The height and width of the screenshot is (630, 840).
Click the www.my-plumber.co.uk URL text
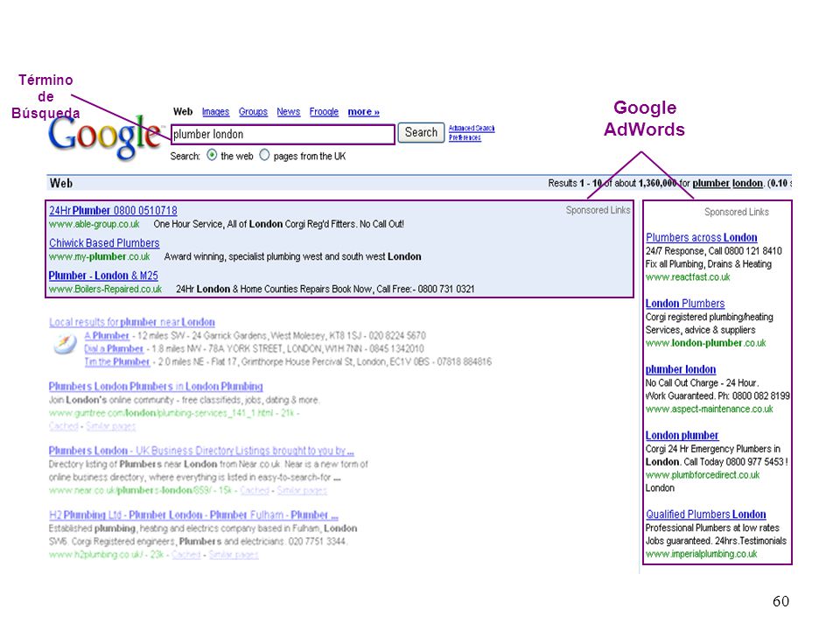pyautogui.click(x=100, y=256)
